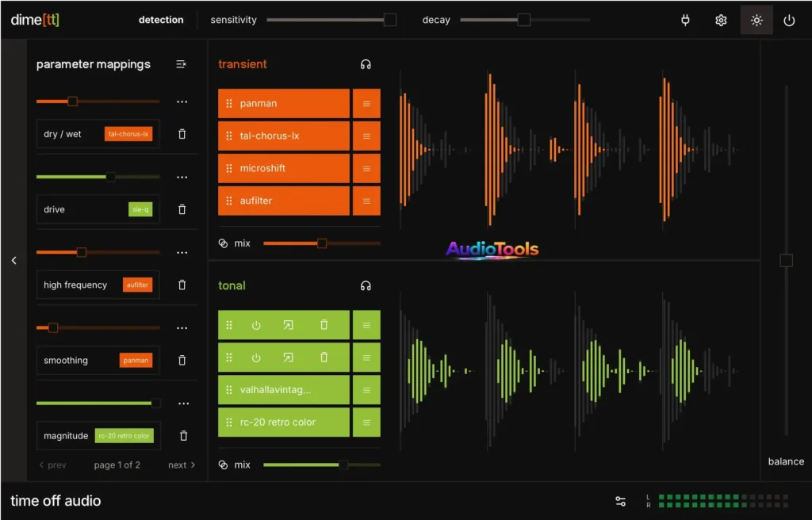This screenshot has height=520, width=812.
Task: Open the menu for rc-20 retro color
Action: [366, 422]
